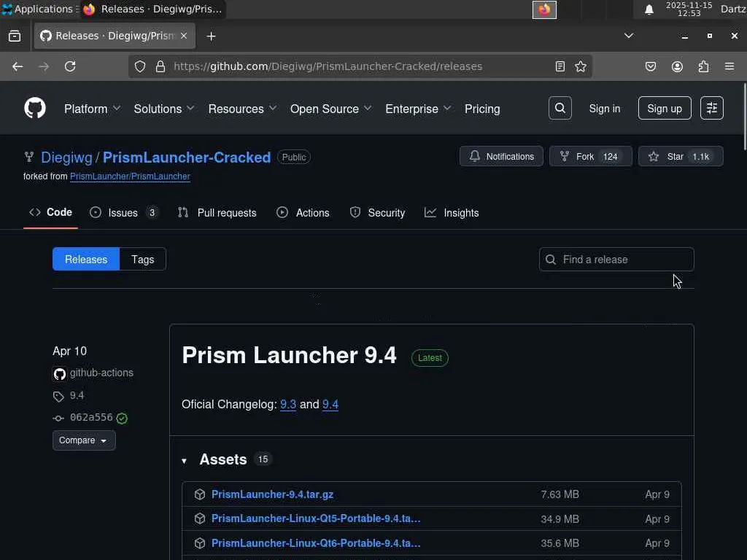
Task: Download PrismLauncher-9.4.tar.gz file
Action: tap(273, 494)
